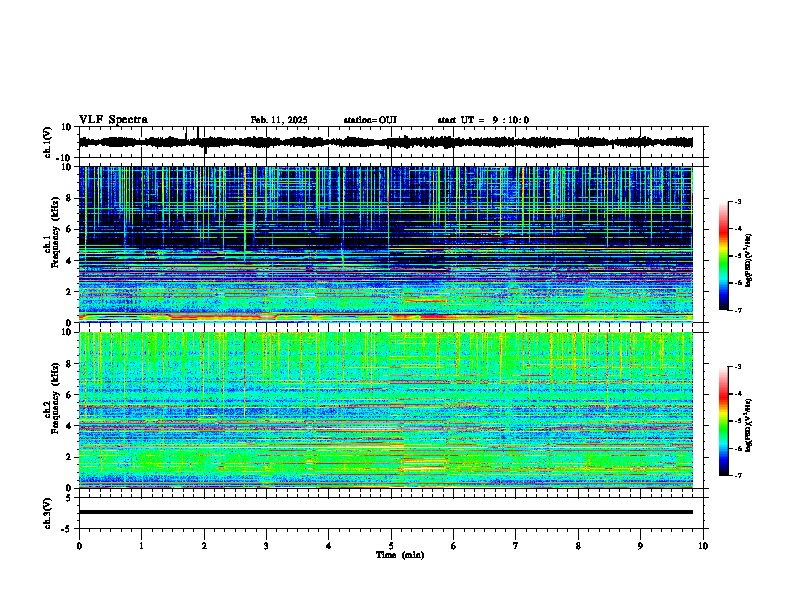Click the "VLF Spectra" title text
Viewport: 792px width, 612px height.
(113, 120)
